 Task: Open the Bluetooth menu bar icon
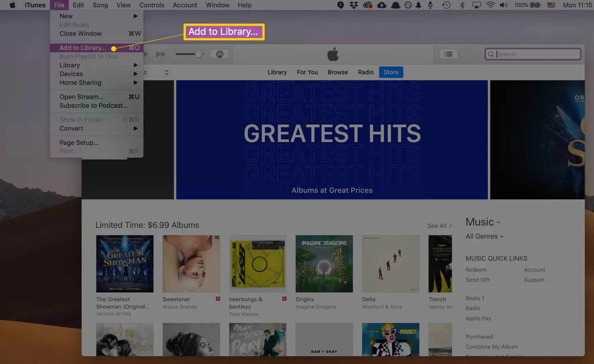click(462, 5)
